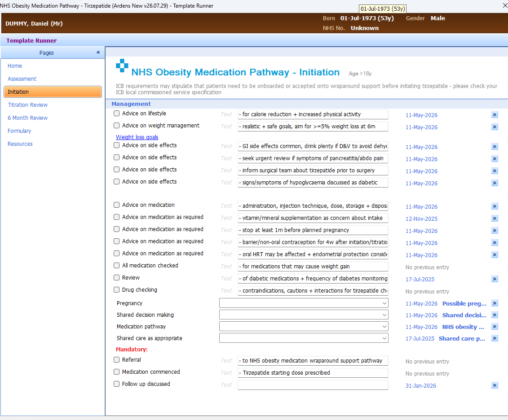Open history arrow for pancreatitis/abdo pain row

pos(495,159)
